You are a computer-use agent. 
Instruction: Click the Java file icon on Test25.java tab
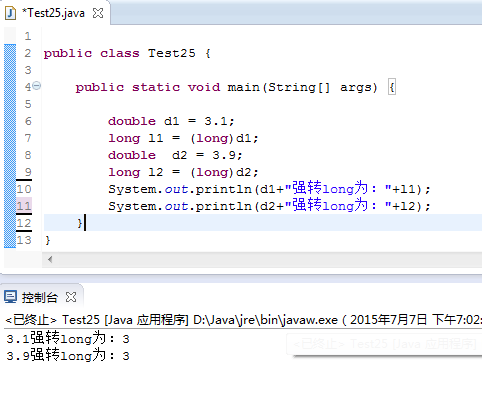pyautogui.click(x=11, y=13)
